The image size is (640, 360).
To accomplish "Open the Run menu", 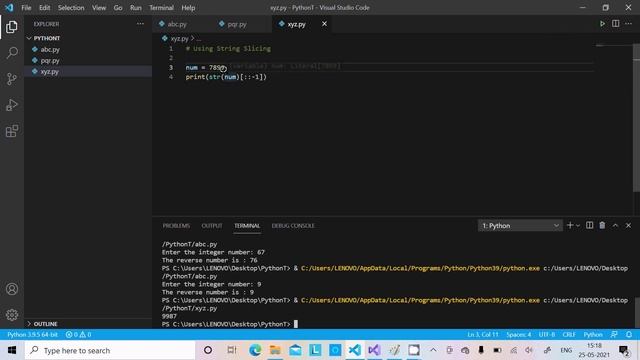I will coord(136,8).
